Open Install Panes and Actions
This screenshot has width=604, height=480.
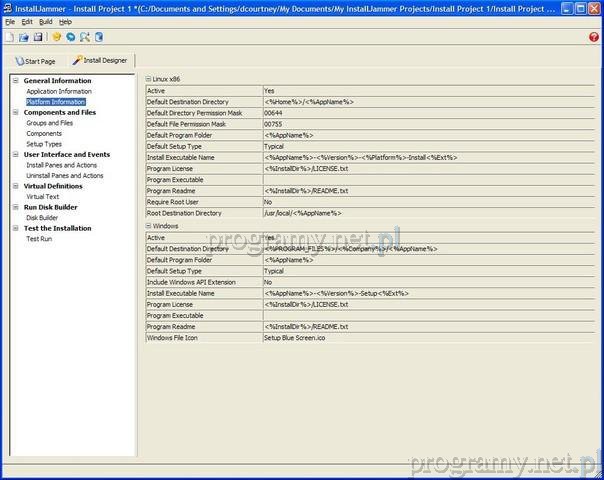point(64,165)
